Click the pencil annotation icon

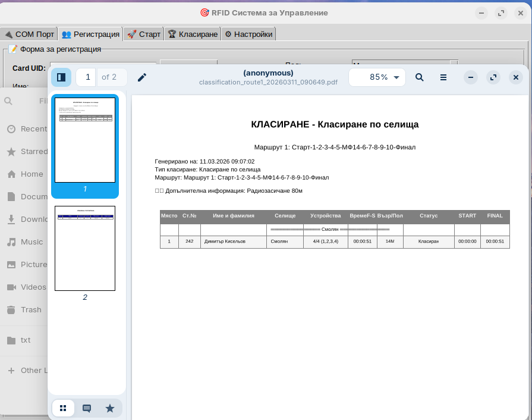142,77
